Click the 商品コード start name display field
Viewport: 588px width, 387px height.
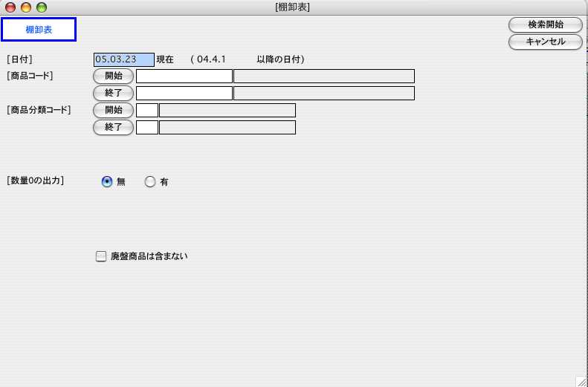323,76
